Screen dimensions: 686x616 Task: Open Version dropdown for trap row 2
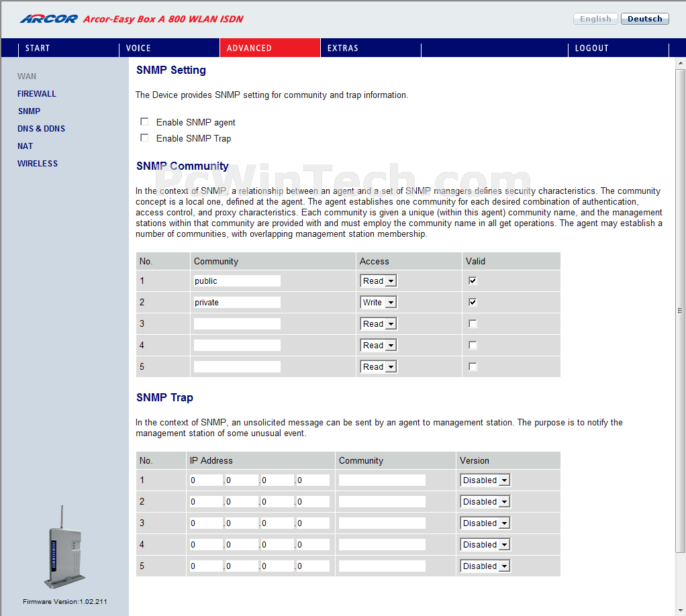pyautogui.click(x=485, y=501)
